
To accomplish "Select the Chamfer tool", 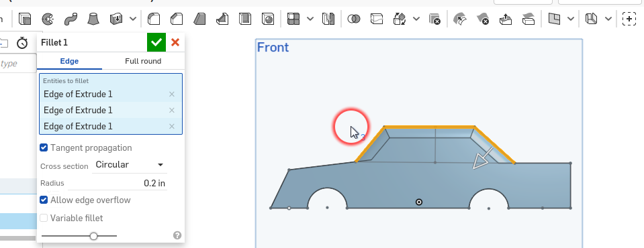I will 177,19.
